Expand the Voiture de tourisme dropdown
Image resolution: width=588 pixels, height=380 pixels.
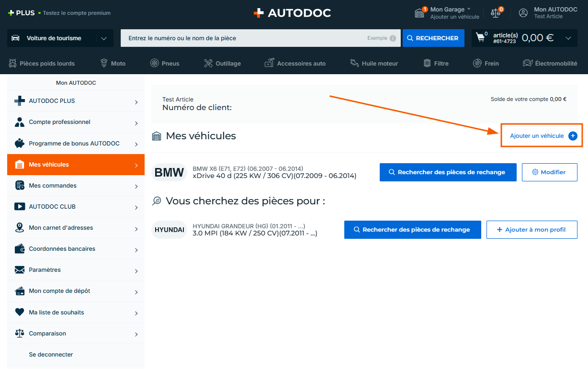104,38
